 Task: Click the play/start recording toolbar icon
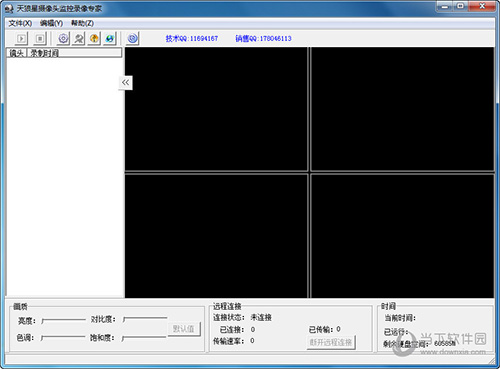pos(21,39)
